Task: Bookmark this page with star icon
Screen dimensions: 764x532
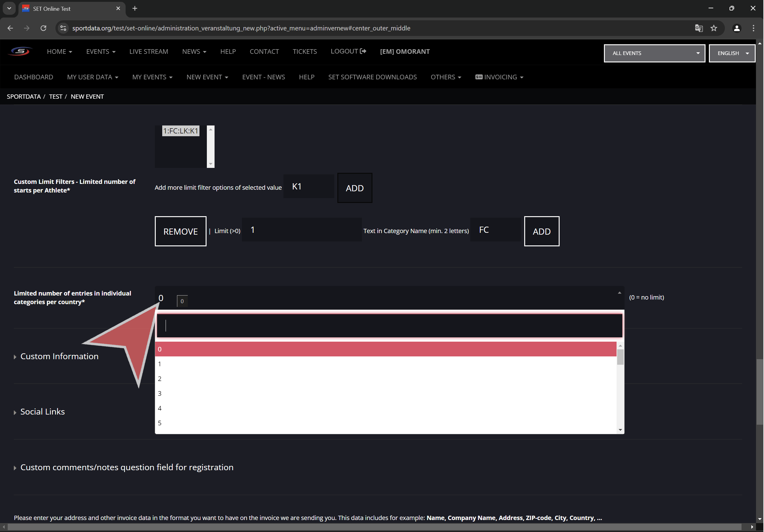Action: pyautogui.click(x=714, y=28)
